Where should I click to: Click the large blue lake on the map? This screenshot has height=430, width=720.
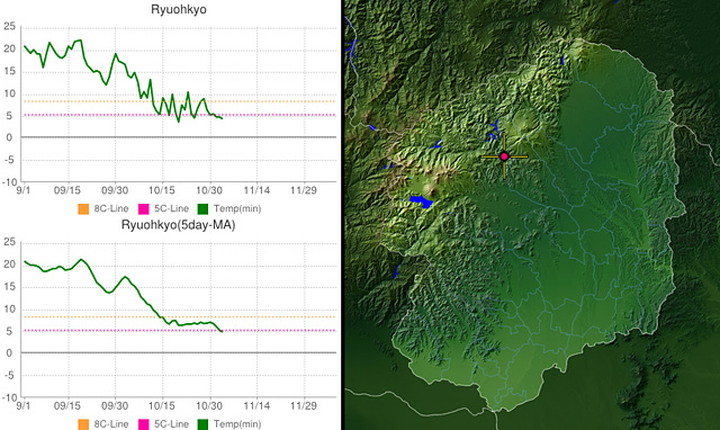[x=421, y=201]
